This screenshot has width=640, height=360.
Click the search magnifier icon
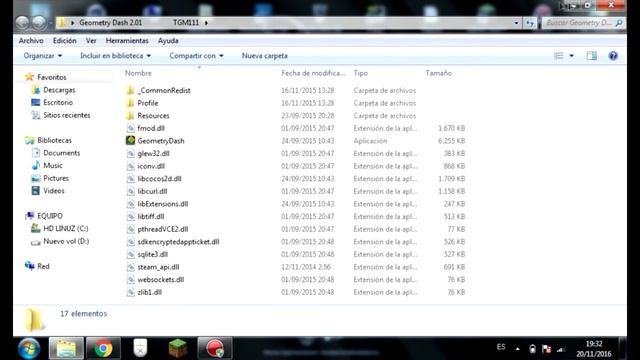point(619,23)
